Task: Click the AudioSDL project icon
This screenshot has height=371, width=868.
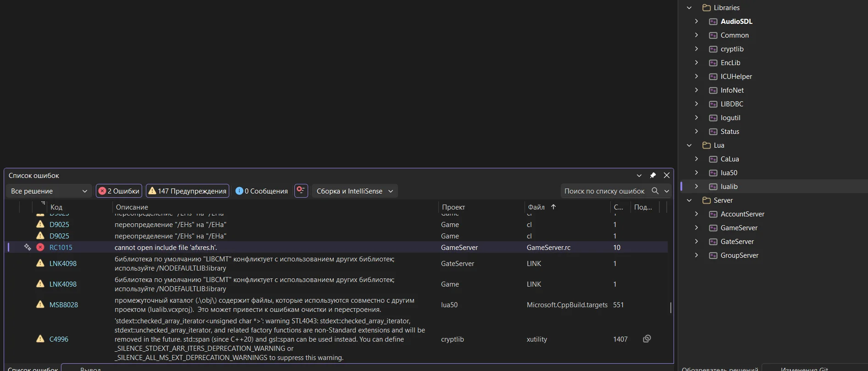Action: pos(713,22)
